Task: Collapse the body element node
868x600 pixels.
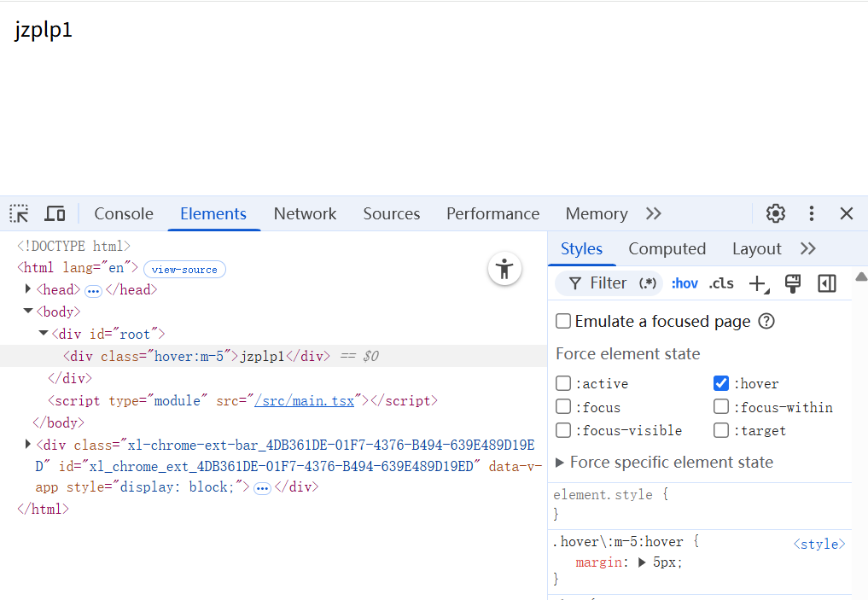Action: pos(27,311)
